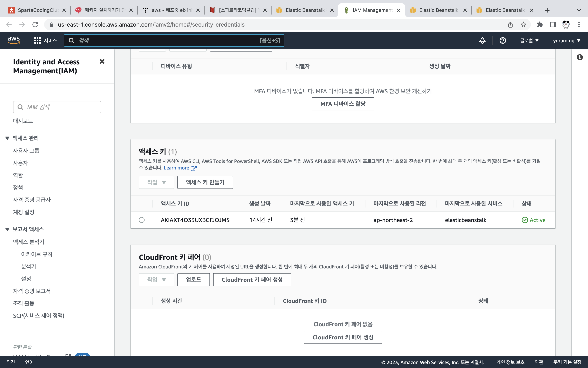Open 역할 in the sidebar

click(x=18, y=175)
